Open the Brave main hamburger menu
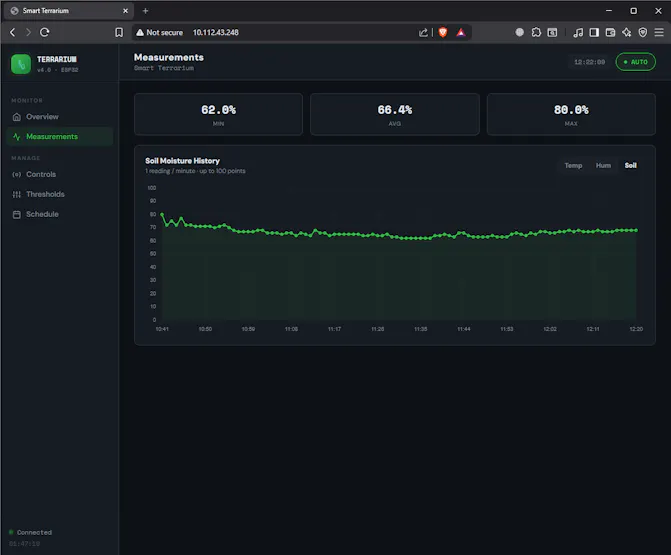671x555 pixels. [x=658, y=32]
